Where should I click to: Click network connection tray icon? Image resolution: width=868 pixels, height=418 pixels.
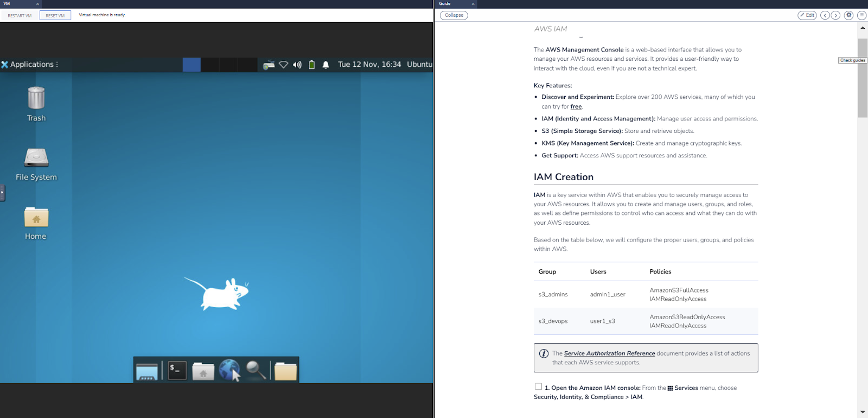point(269,65)
